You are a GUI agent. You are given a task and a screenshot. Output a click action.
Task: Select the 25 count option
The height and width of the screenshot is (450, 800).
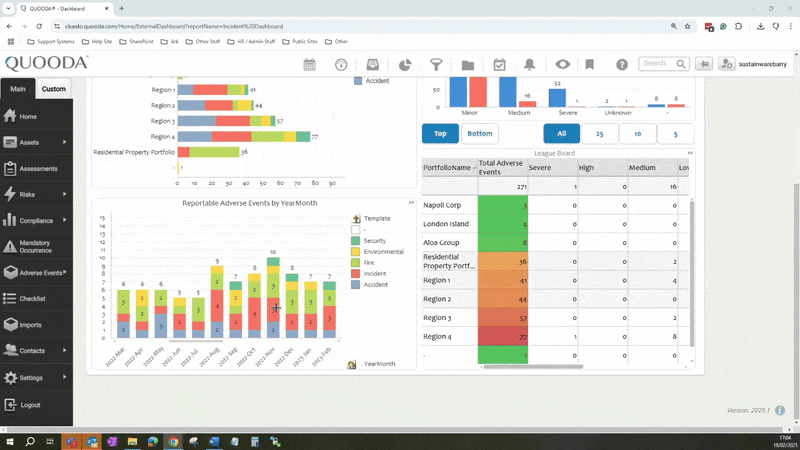tap(599, 134)
